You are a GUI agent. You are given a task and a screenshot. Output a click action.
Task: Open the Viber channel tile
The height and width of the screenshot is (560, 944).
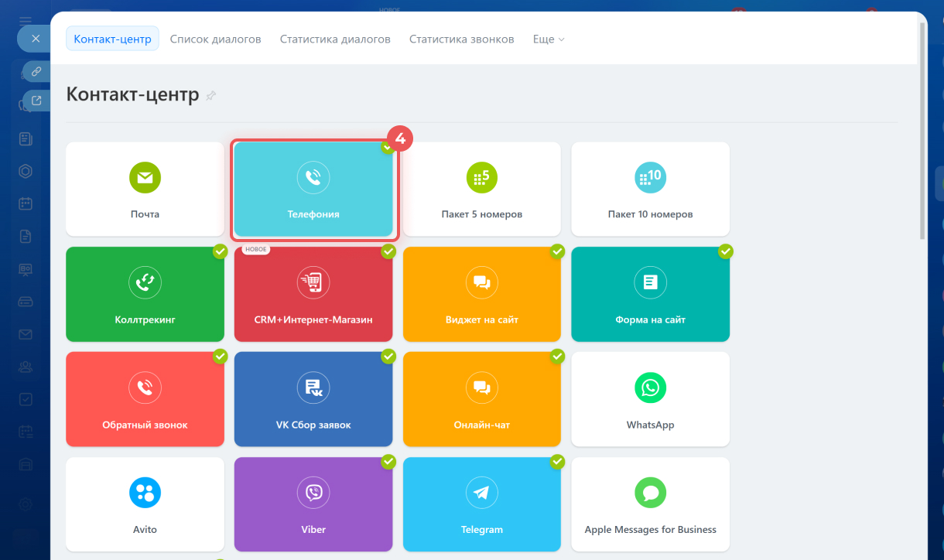pyautogui.click(x=313, y=504)
